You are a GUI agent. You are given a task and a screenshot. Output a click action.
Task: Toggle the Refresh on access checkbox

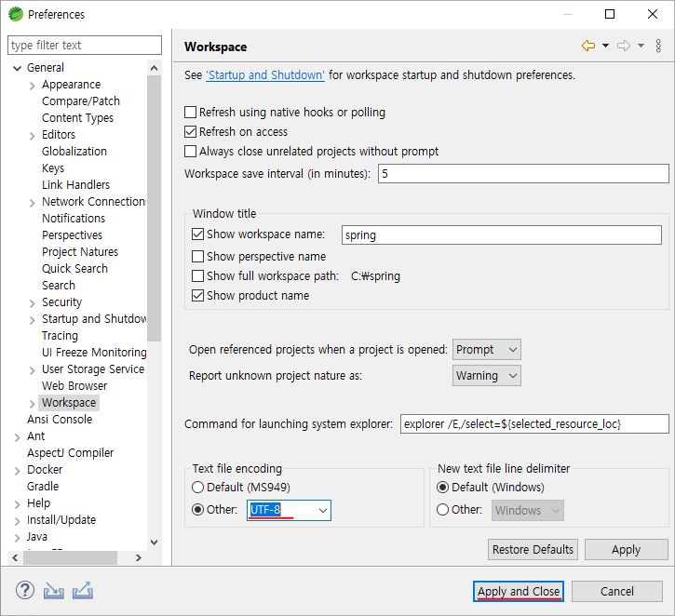tap(190, 131)
